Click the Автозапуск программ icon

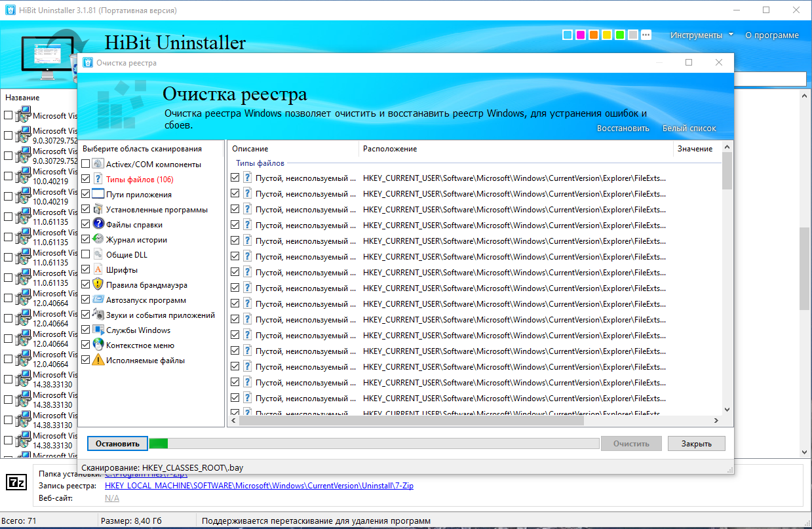[98, 300]
